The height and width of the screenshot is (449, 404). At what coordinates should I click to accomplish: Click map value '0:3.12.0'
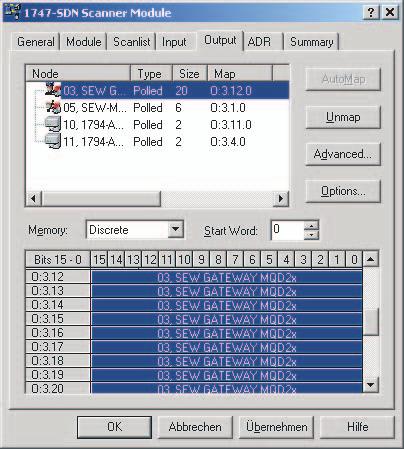tap(231, 91)
